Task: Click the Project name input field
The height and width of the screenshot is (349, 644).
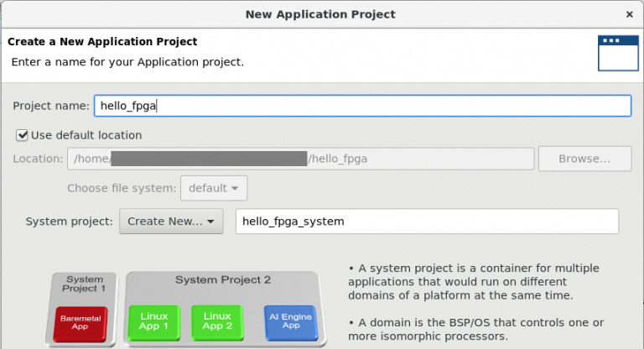Action: [362, 106]
